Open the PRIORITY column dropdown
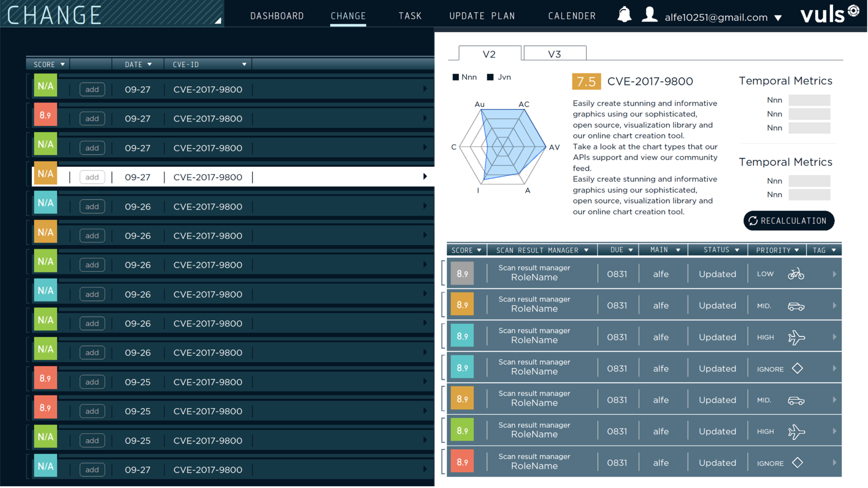This screenshot has height=488, width=868. (x=797, y=250)
